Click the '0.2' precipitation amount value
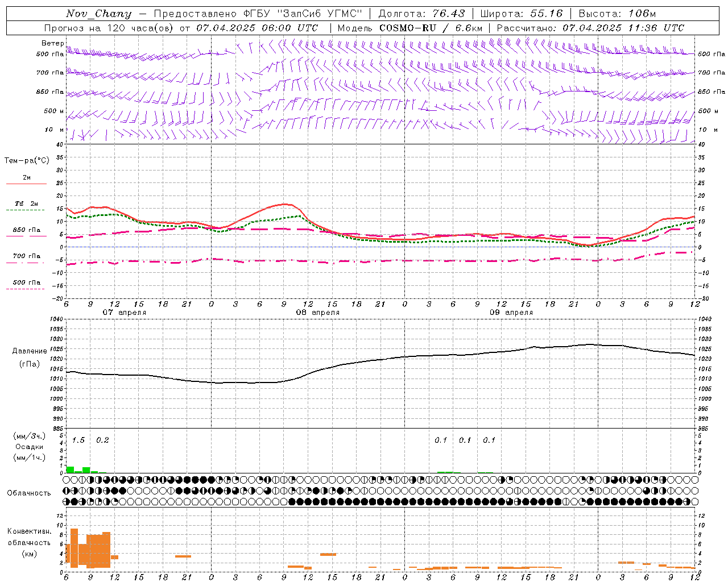The width and height of the screenshot is (728, 582). click(x=102, y=440)
